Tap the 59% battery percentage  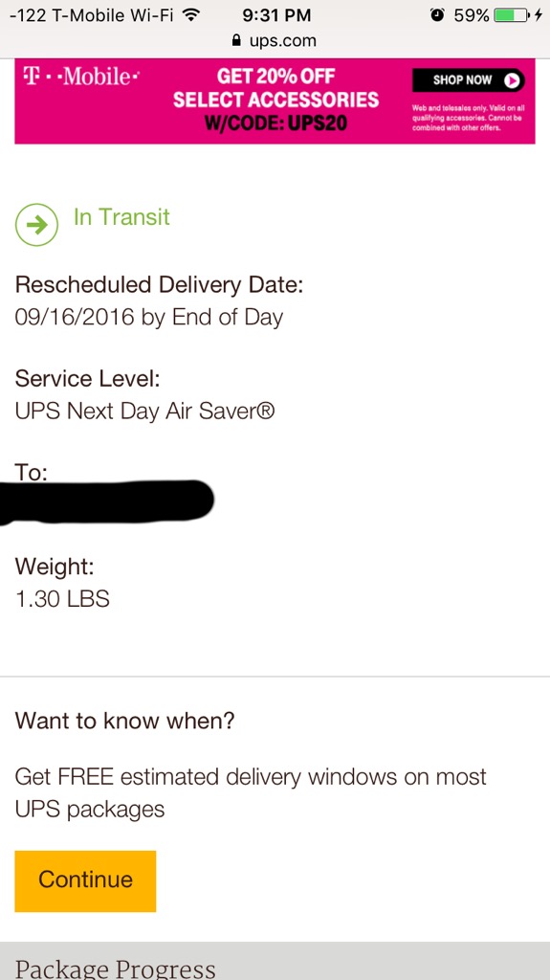pos(472,15)
